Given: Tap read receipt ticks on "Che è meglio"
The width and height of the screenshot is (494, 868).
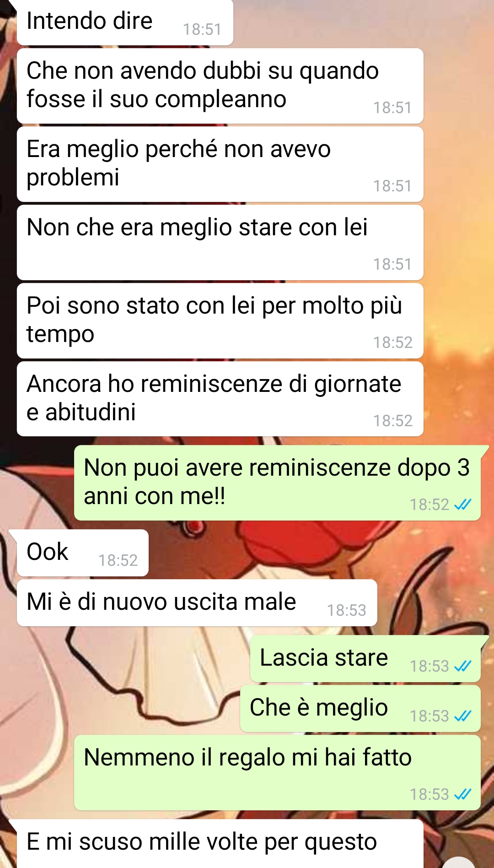Looking at the screenshot, I should [462, 716].
